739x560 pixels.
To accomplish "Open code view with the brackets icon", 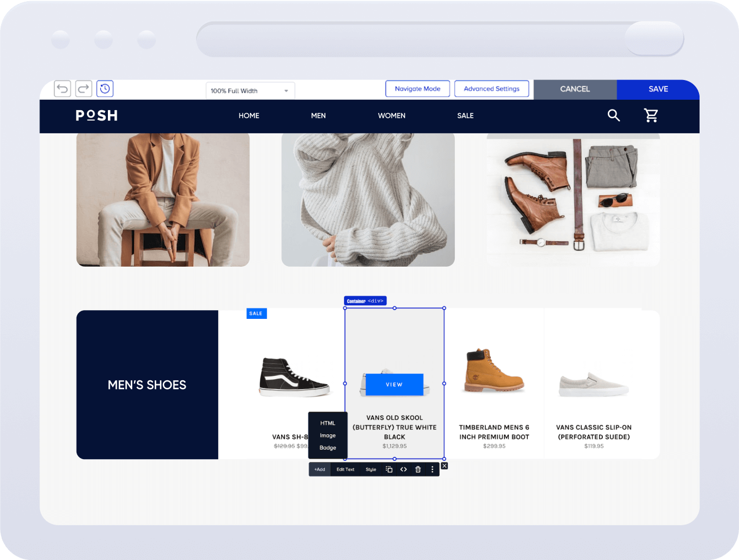I will point(404,470).
